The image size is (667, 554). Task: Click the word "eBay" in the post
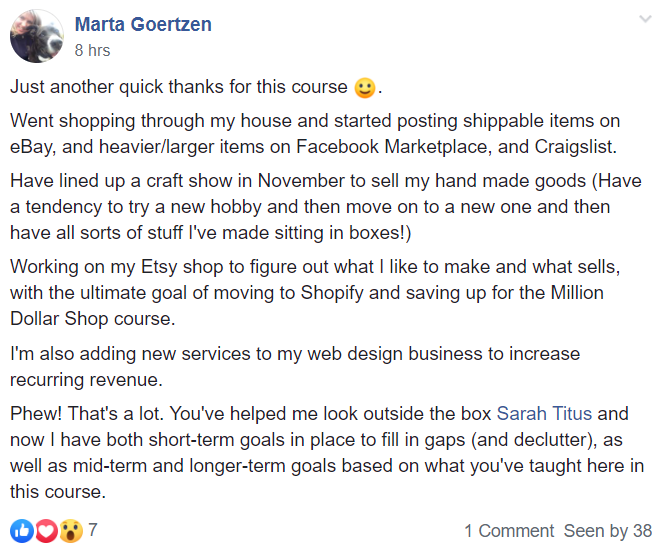click(x=32, y=146)
